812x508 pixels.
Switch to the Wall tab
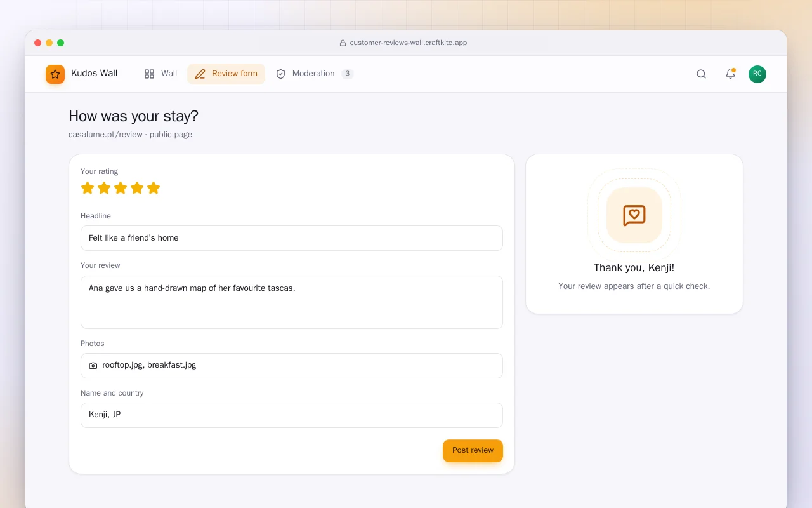tap(160, 74)
